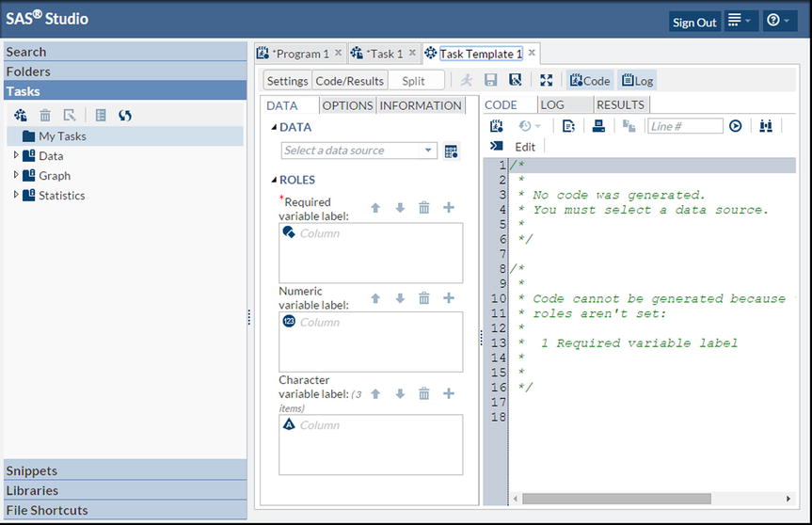Switch to the Task 1 tab
This screenshot has width=812, height=525.
pyautogui.click(x=384, y=54)
